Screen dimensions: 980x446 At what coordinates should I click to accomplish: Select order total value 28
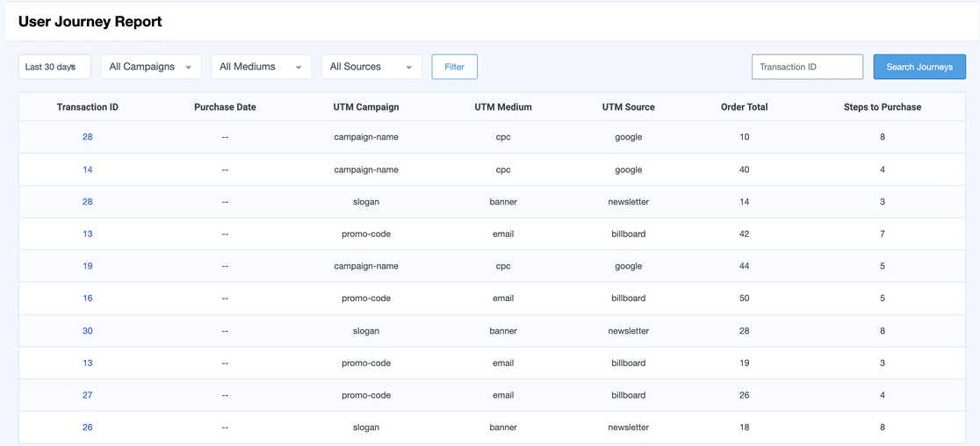[745, 330]
